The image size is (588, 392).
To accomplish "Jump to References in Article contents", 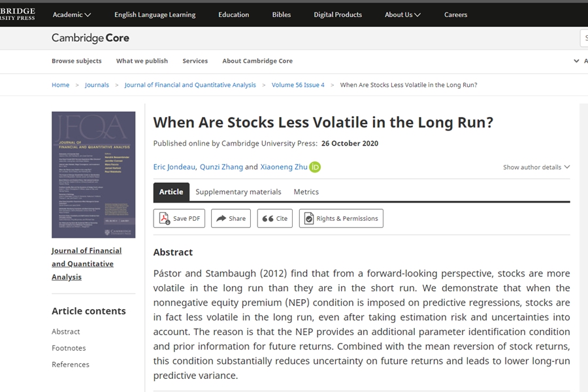I will (71, 365).
